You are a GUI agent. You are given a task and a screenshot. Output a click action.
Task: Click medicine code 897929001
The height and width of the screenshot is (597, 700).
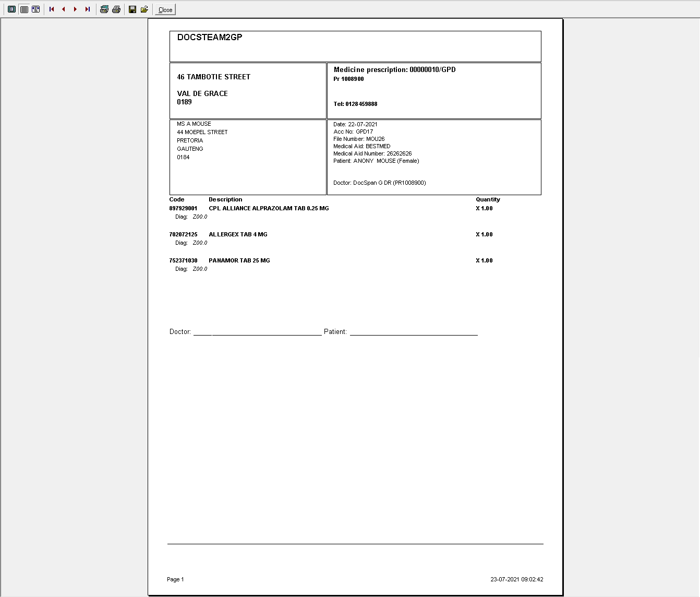(x=183, y=208)
